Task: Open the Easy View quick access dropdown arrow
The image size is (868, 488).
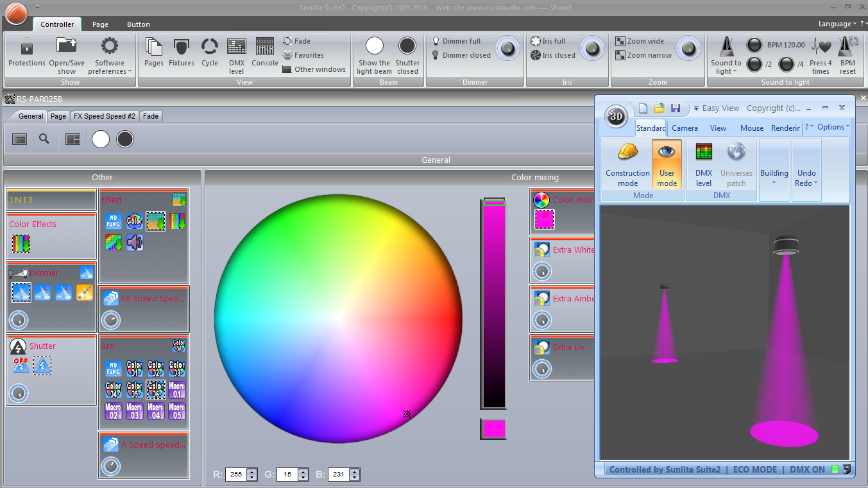Action: (696, 108)
